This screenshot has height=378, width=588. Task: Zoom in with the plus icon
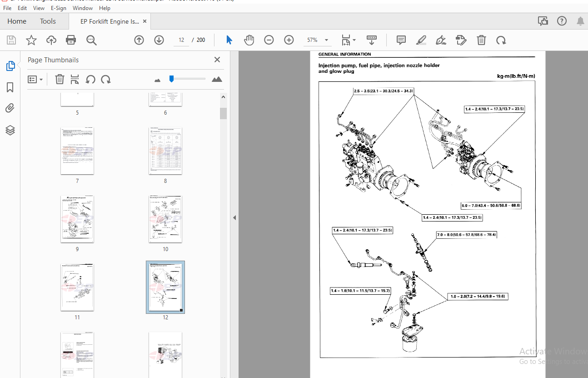[289, 40]
